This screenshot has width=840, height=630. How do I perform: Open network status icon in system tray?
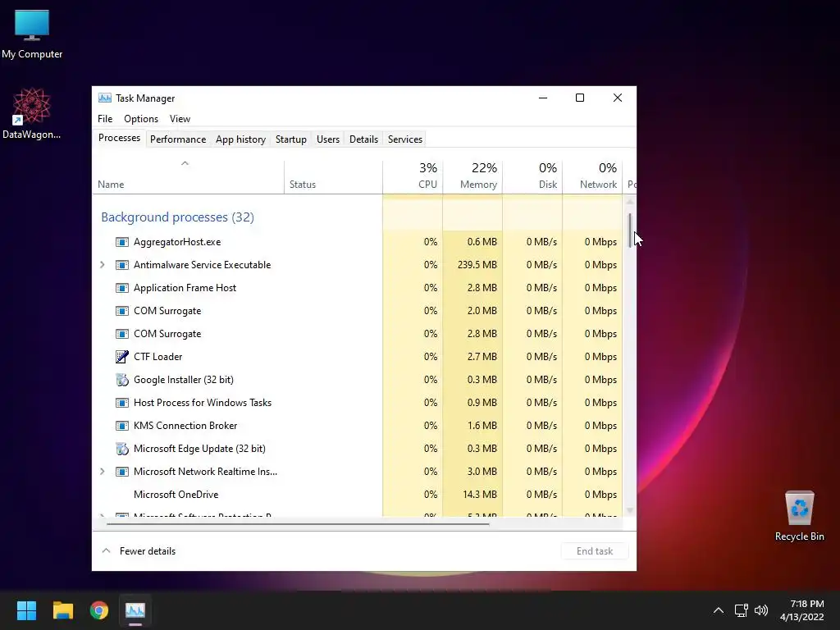pos(741,610)
